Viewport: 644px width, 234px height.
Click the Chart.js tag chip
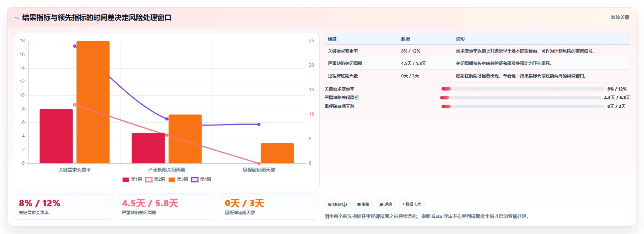pos(337,204)
